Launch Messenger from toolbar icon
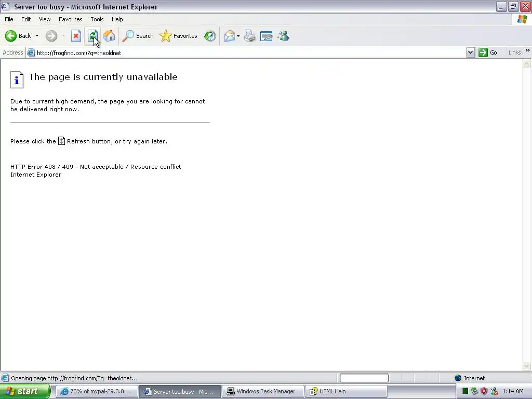 click(x=283, y=36)
